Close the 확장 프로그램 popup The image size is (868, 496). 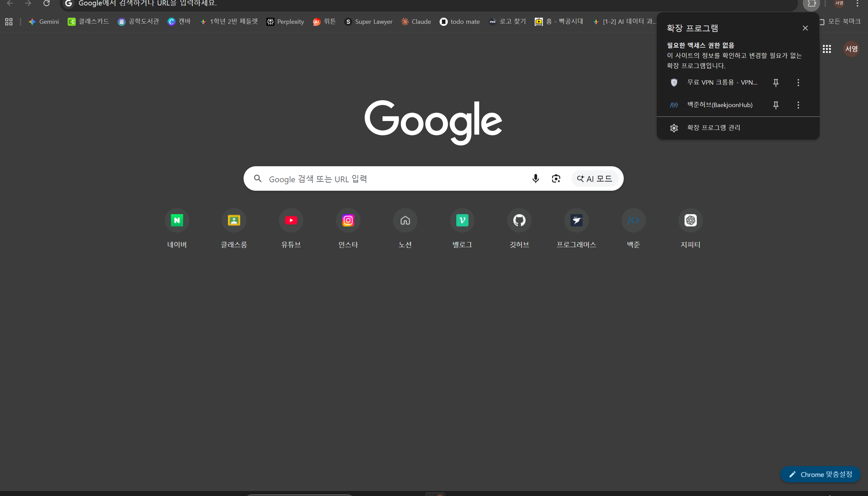pos(805,28)
